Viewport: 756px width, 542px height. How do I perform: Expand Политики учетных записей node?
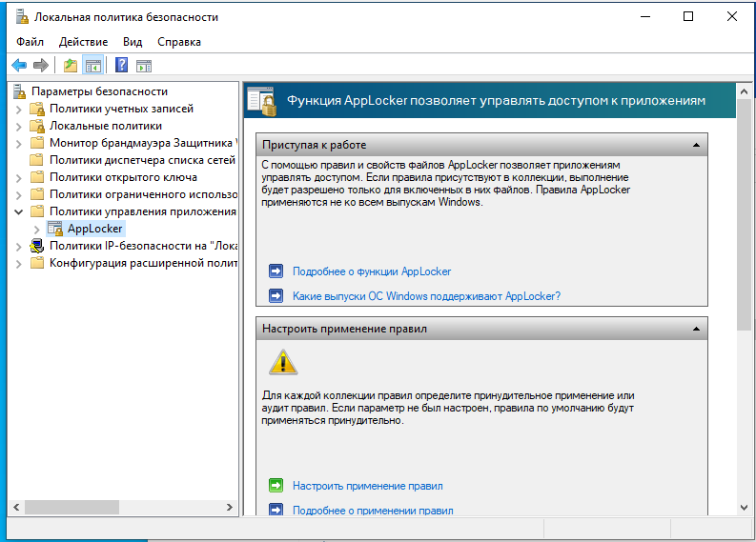click(x=18, y=110)
